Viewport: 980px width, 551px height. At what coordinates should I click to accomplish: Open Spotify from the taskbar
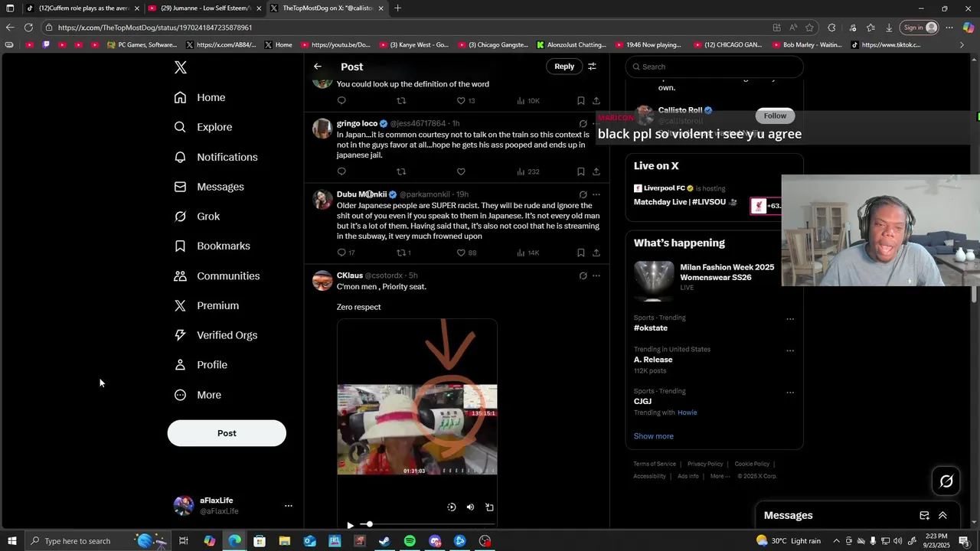pyautogui.click(x=410, y=541)
